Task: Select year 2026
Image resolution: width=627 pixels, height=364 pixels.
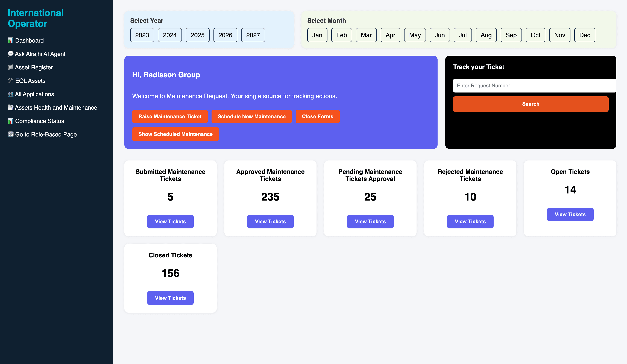Action: [225, 35]
